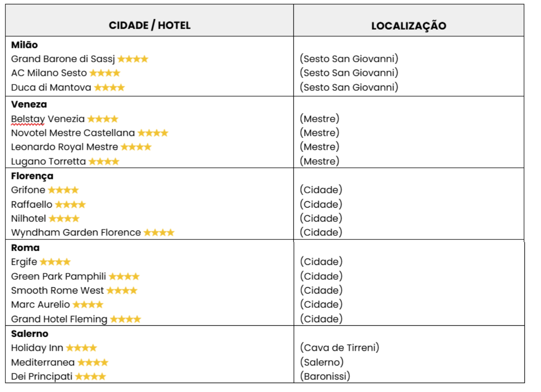Click the Milão city heading

point(25,45)
